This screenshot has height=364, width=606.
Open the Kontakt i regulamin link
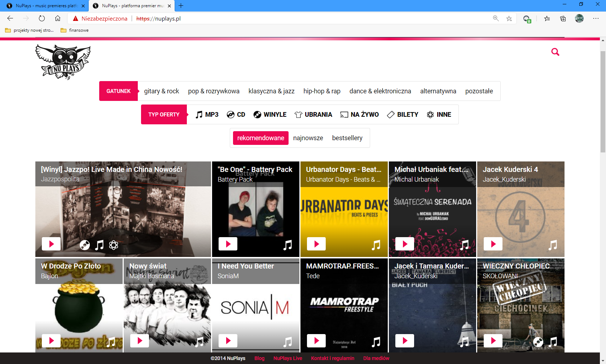[x=333, y=358]
